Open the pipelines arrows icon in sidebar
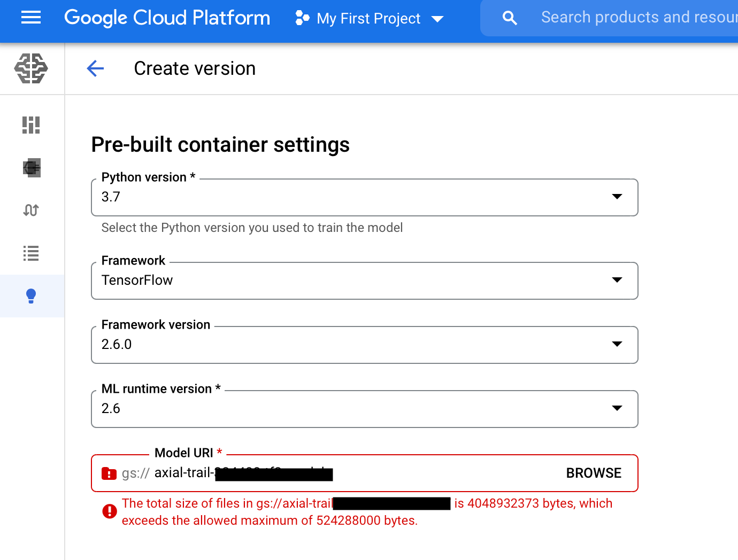738x560 pixels. click(31, 211)
